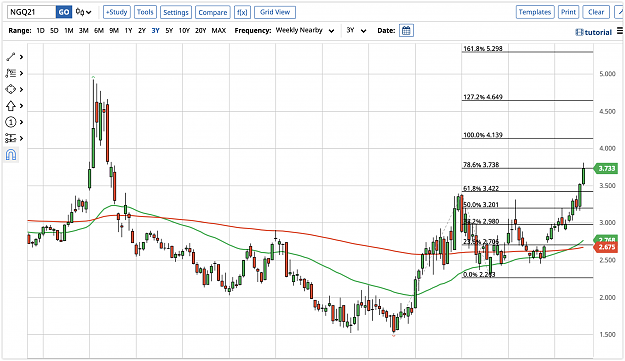Open the date calendar picker icon
The height and width of the screenshot is (361, 625).
pos(406,31)
